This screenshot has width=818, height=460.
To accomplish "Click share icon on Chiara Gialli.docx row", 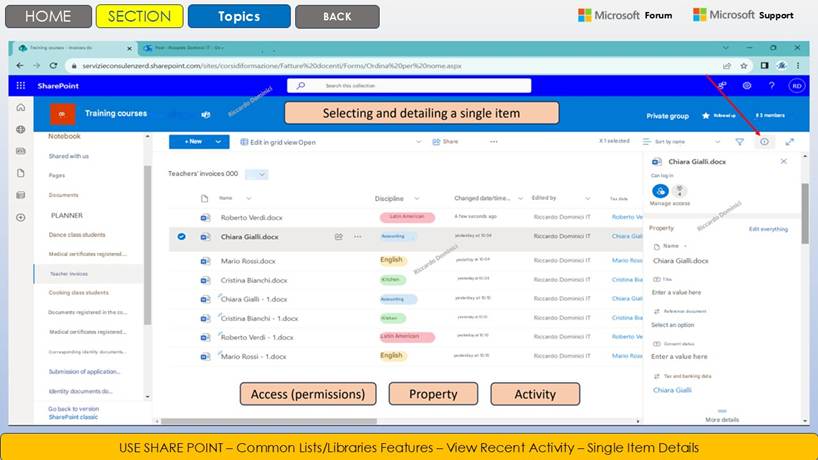I will 339,237.
